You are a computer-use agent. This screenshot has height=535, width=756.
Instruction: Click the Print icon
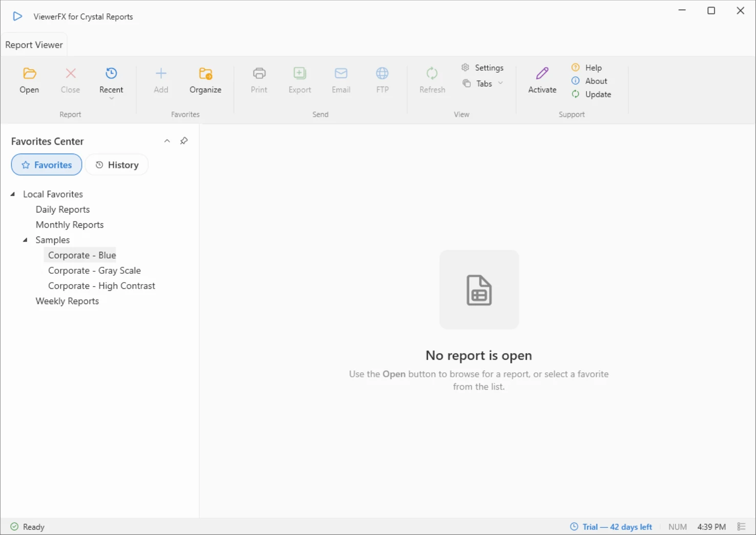(x=259, y=74)
